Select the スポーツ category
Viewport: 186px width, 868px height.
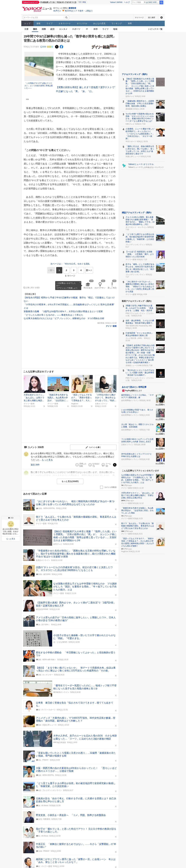coord(76,29)
